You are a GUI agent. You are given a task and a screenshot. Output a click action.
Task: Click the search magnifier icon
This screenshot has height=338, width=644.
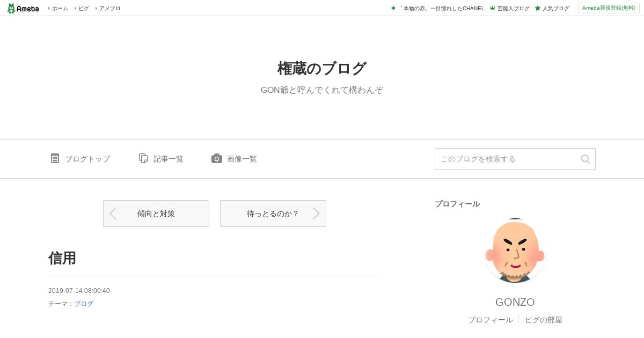(586, 159)
